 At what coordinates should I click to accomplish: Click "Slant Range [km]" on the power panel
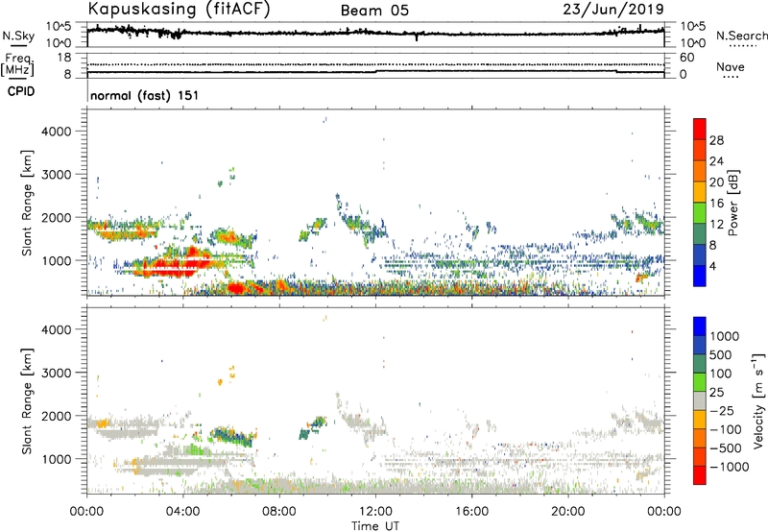pyautogui.click(x=28, y=203)
